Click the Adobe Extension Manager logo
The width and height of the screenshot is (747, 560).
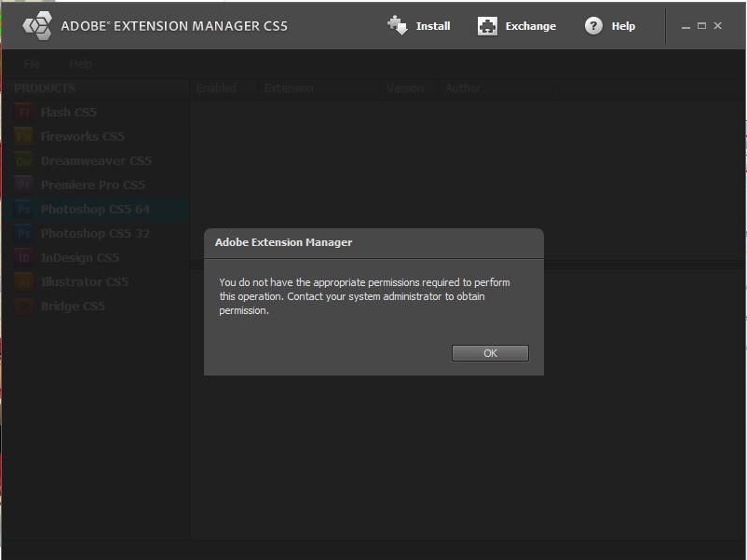(x=37, y=26)
